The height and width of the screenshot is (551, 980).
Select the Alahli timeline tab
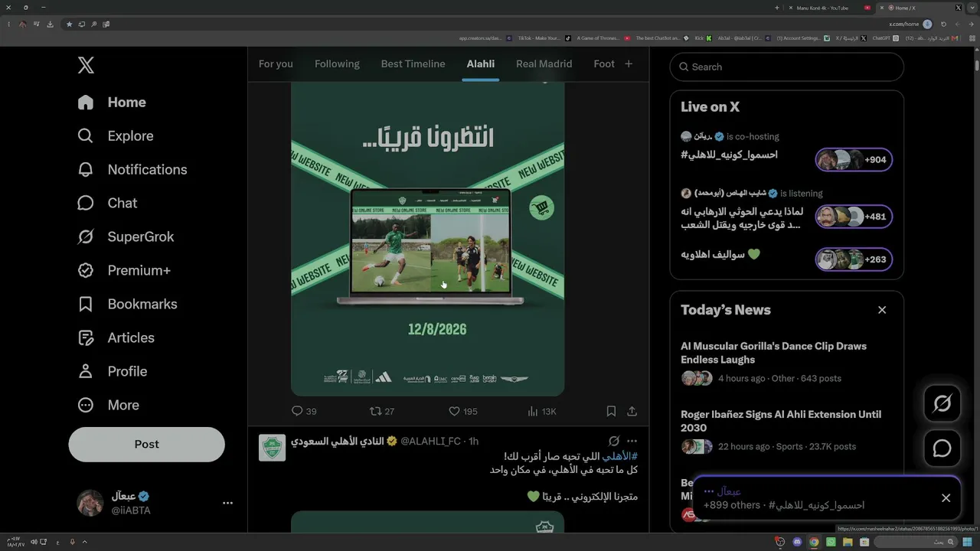pyautogui.click(x=481, y=64)
